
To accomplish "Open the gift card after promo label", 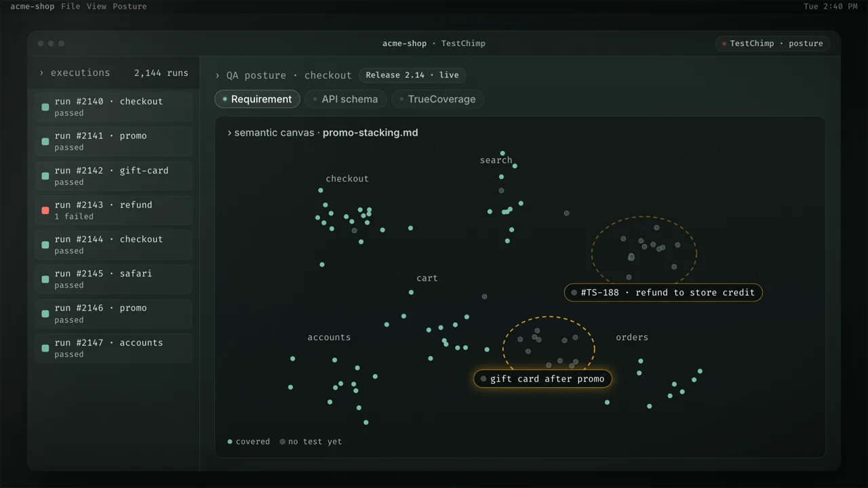I will point(542,379).
